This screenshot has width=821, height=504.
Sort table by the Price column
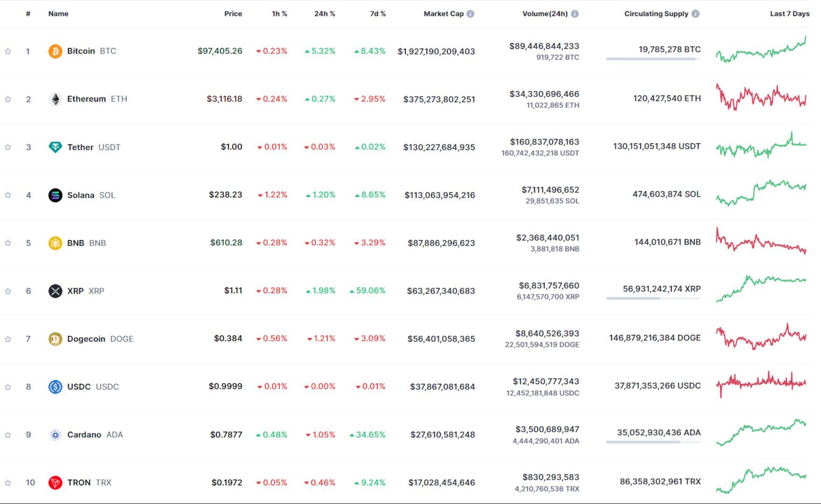(x=233, y=14)
